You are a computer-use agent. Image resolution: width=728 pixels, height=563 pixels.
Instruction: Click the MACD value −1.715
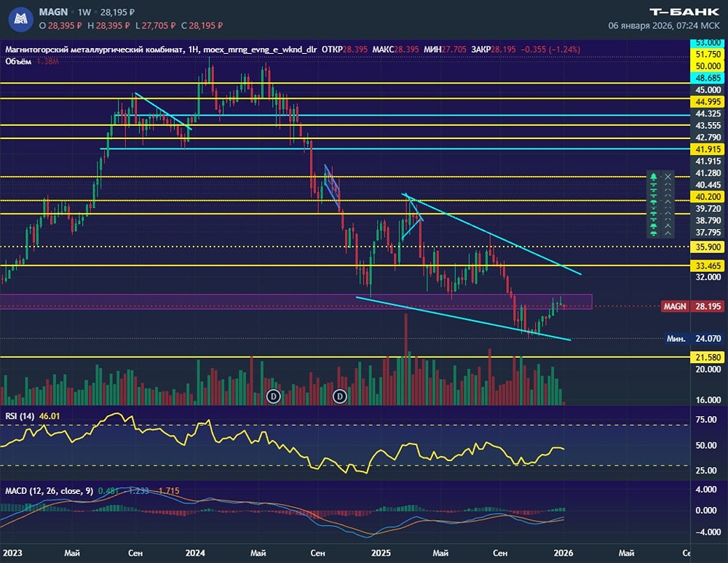[x=167, y=491]
